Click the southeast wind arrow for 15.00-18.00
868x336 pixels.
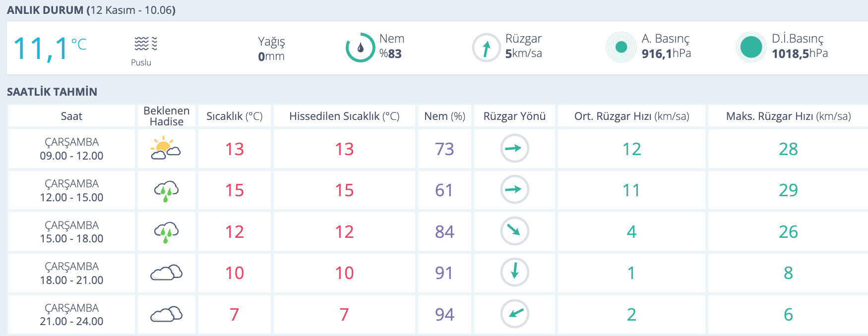[x=514, y=231]
